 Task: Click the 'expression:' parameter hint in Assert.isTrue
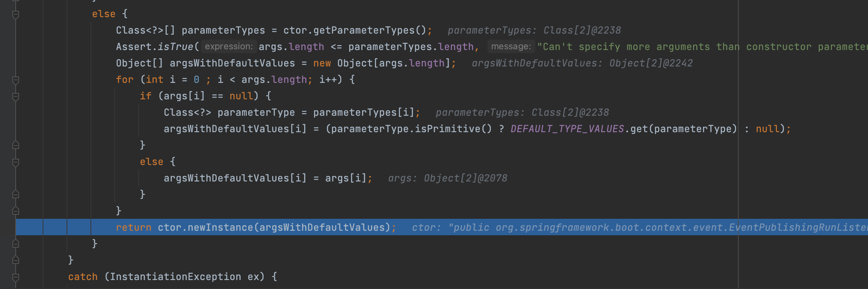[x=229, y=47]
